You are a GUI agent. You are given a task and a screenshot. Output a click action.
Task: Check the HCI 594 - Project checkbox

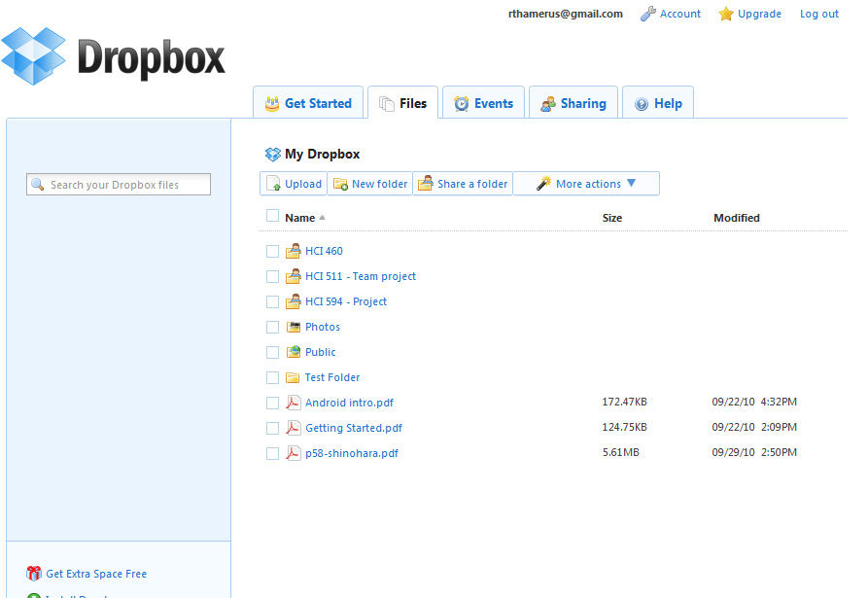tap(272, 301)
